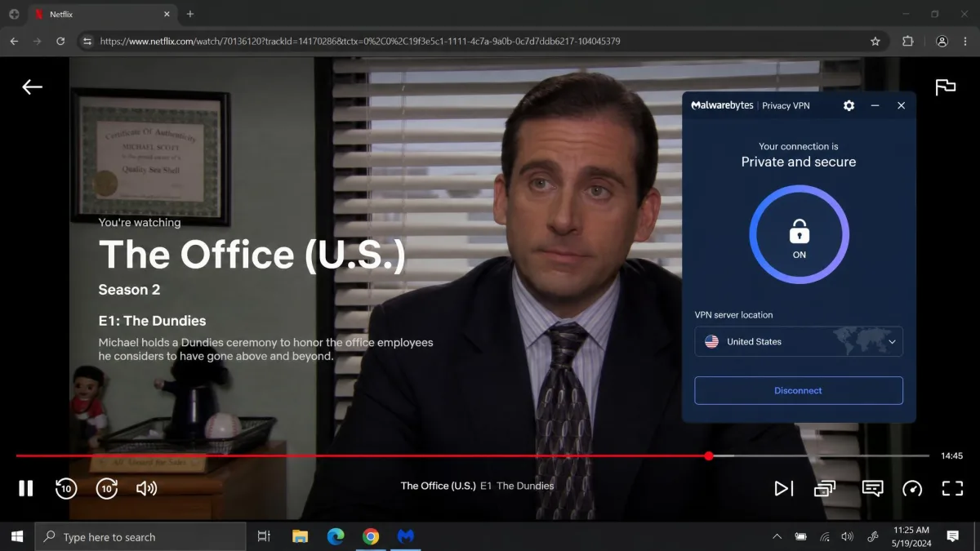
Task: Report a problem with the flag icon
Action: pos(945,87)
